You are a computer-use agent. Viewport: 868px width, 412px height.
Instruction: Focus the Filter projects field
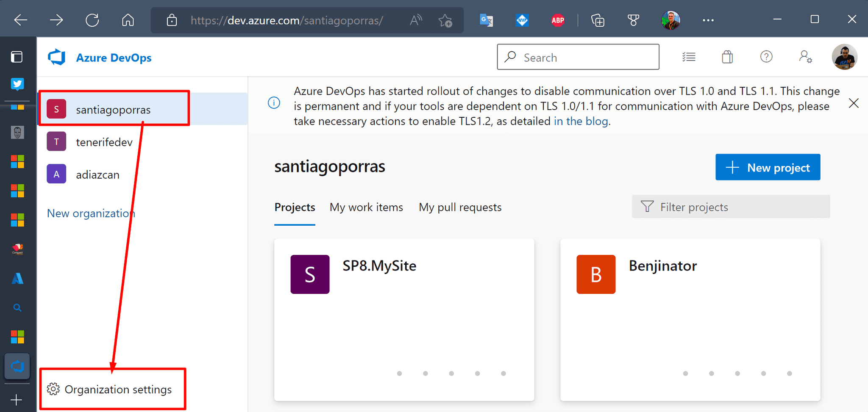click(x=731, y=207)
